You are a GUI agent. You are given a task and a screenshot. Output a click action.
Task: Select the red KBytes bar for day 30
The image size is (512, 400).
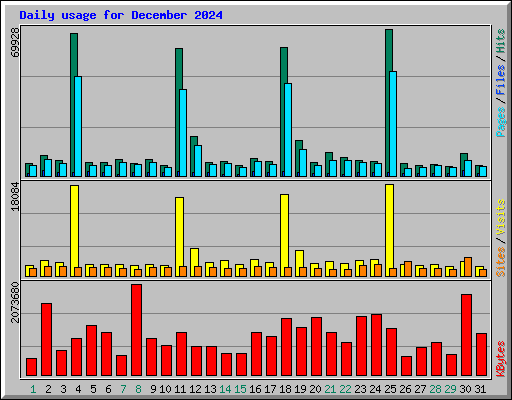(x=466, y=335)
